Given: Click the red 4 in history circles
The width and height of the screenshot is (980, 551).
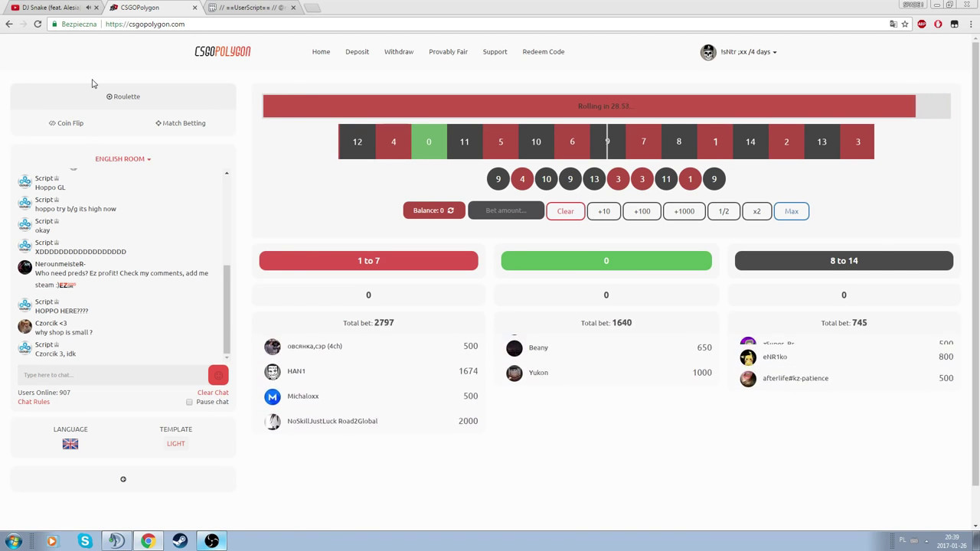Looking at the screenshot, I should pos(522,179).
